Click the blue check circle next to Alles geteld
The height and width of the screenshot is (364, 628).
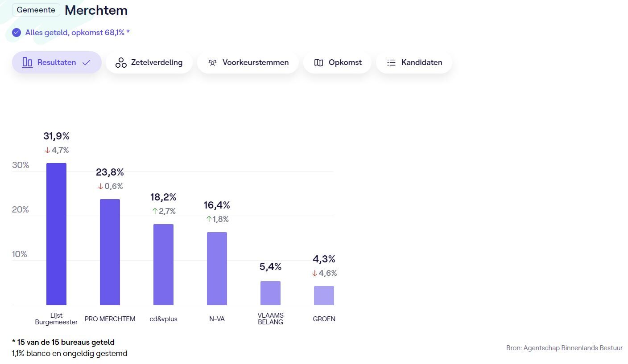[17, 33]
